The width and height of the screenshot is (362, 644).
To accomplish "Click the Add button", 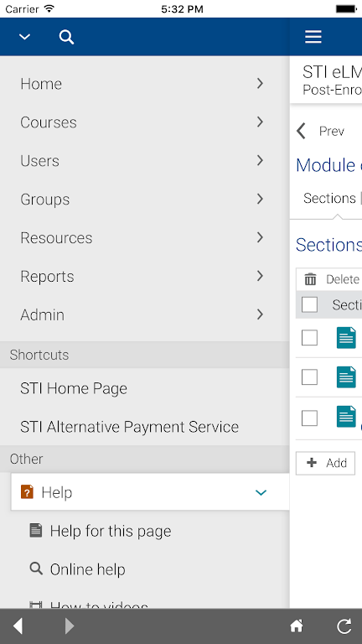I will pyautogui.click(x=325, y=463).
